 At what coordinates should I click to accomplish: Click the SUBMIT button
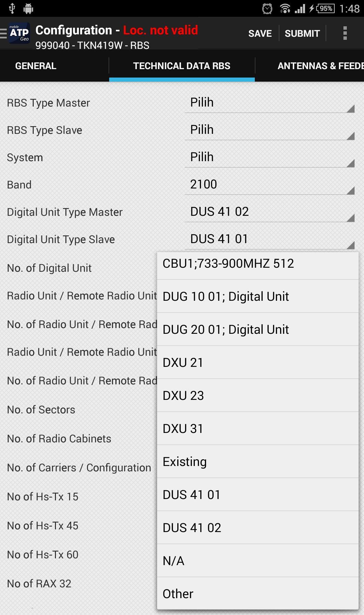click(302, 33)
